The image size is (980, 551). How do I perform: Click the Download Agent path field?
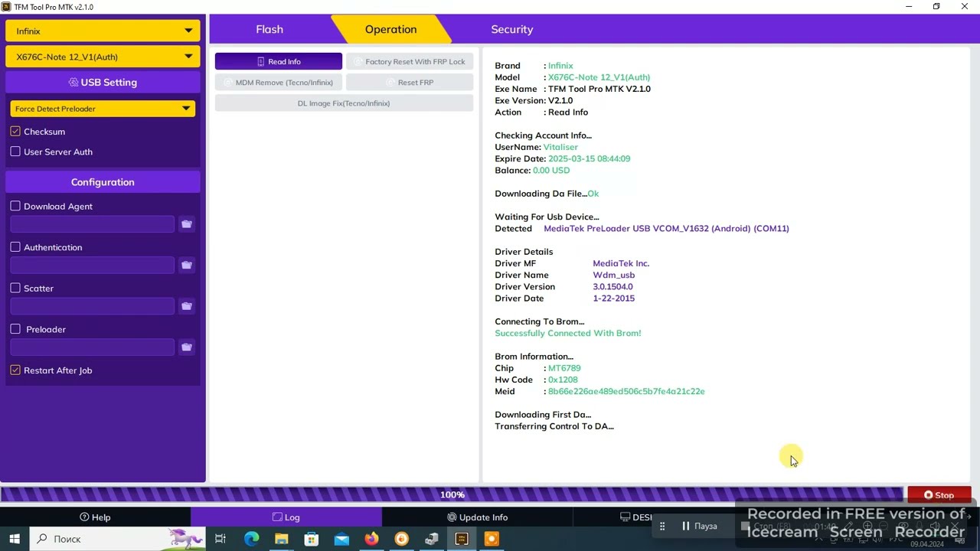93,224
